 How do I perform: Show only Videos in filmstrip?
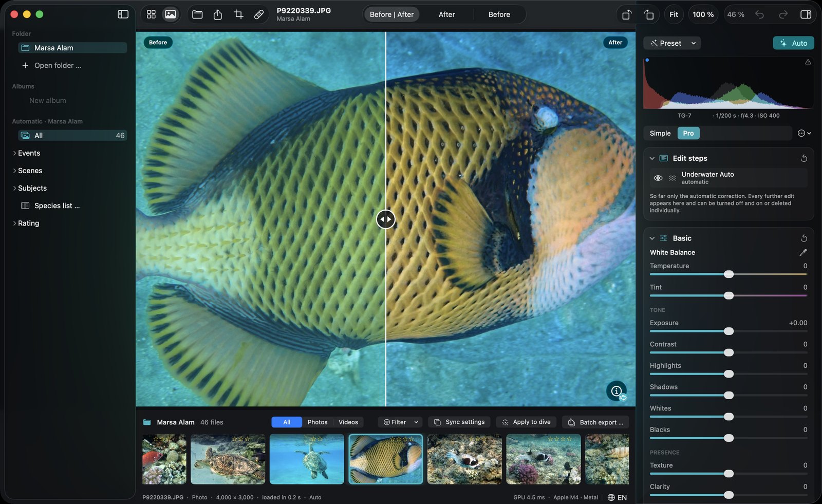tap(348, 422)
